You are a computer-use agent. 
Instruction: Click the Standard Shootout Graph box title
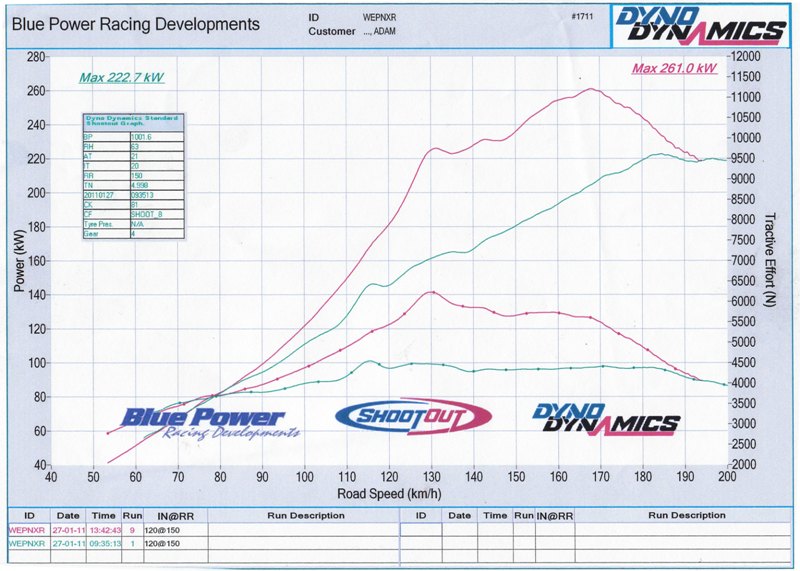(133, 121)
